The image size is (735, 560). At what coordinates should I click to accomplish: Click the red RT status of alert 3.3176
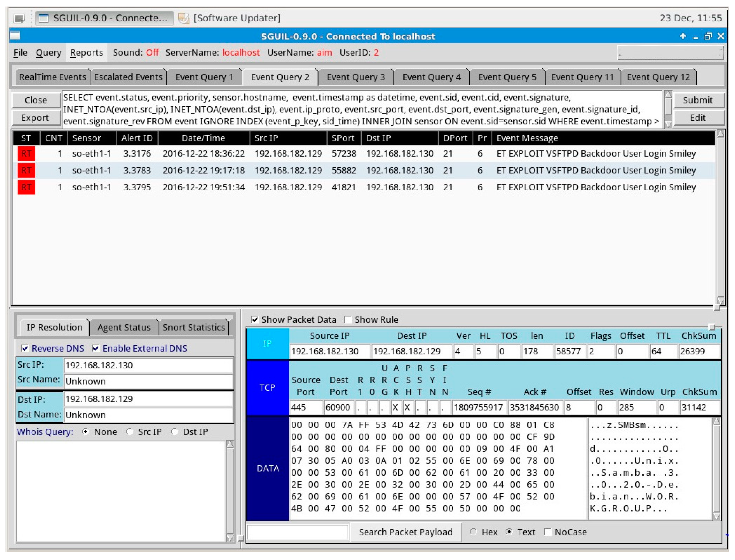(26, 154)
